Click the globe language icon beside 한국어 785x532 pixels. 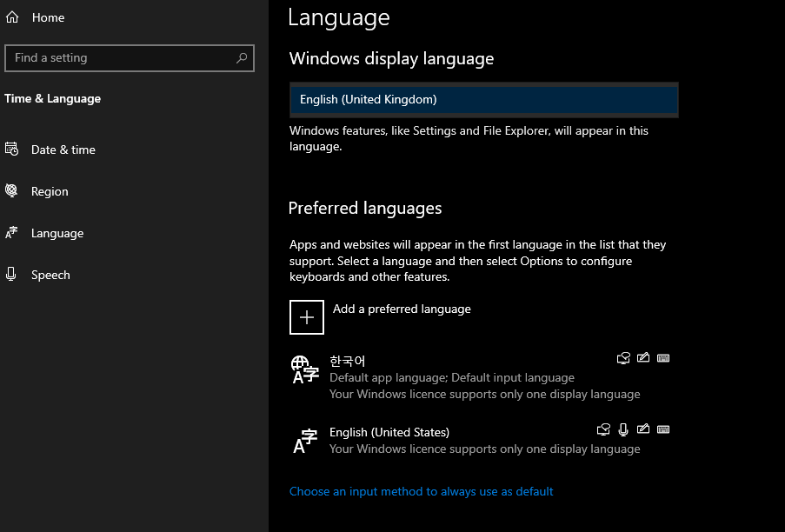(304, 369)
